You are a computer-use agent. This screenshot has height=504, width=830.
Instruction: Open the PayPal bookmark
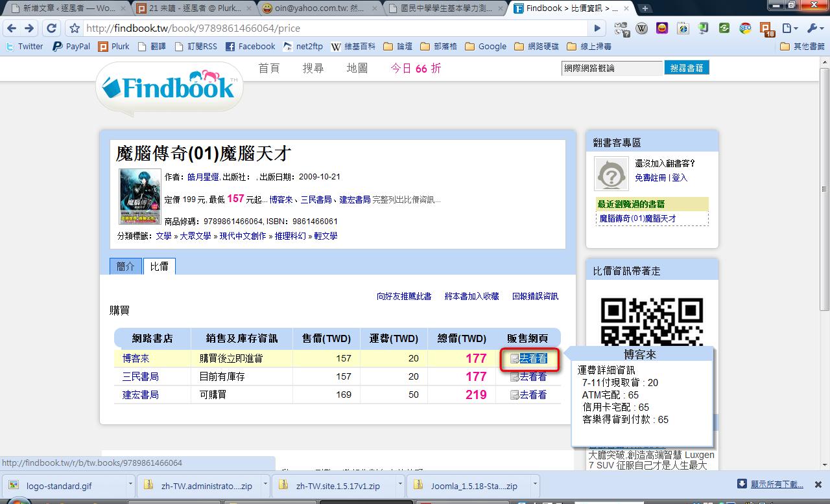coord(71,47)
